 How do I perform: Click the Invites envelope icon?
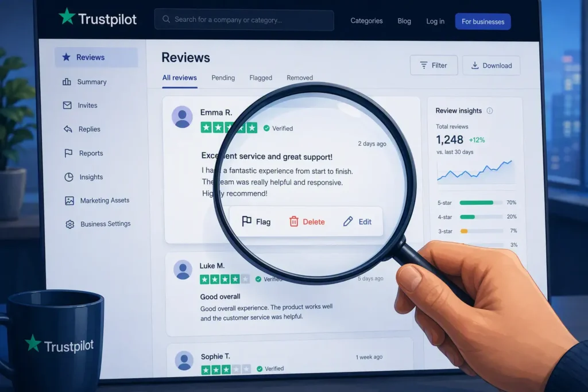(x=67, y=105)
